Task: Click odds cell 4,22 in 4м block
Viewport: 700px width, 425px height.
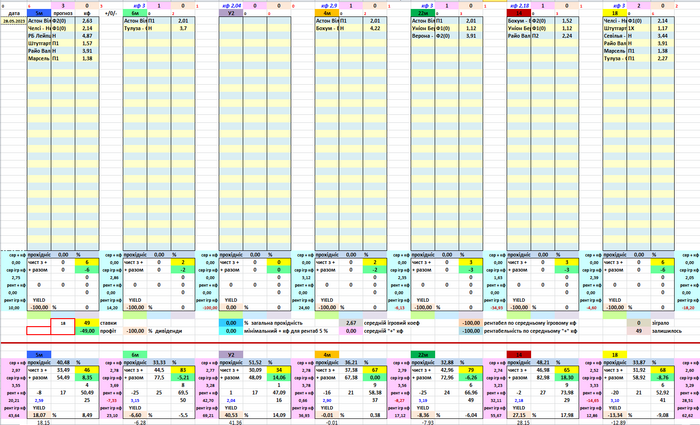Action: pyautogui.click(x=375, y=28)
